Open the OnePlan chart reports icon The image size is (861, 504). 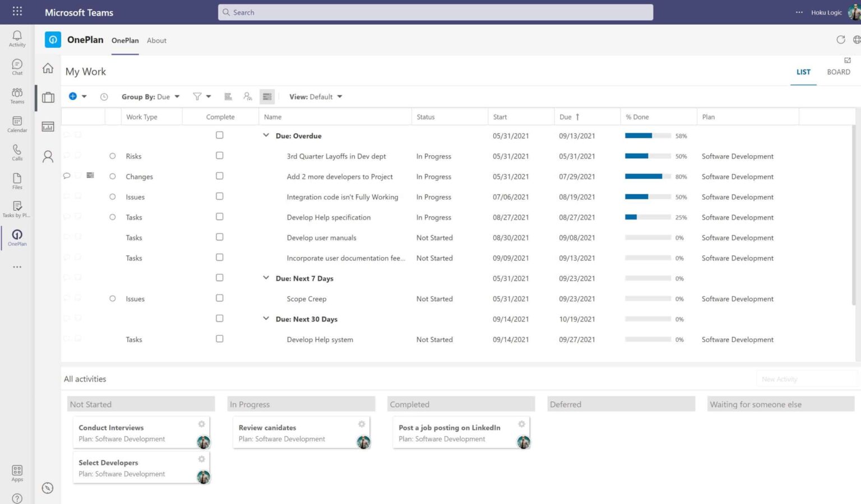point(48,127)
